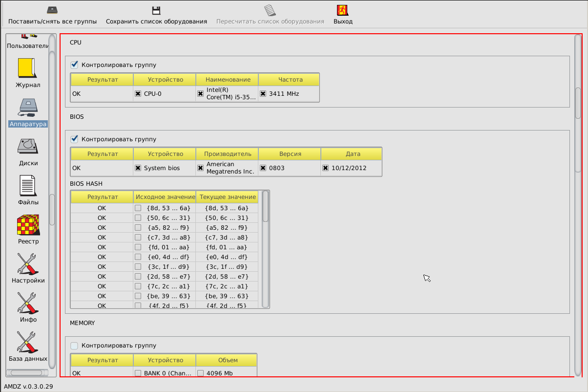Image resolution: width=588 pixels, height=392 pixels.
Task: Check the {7c, 2c ... a1} hash checkbox
Action: click(x=138, y=286)
